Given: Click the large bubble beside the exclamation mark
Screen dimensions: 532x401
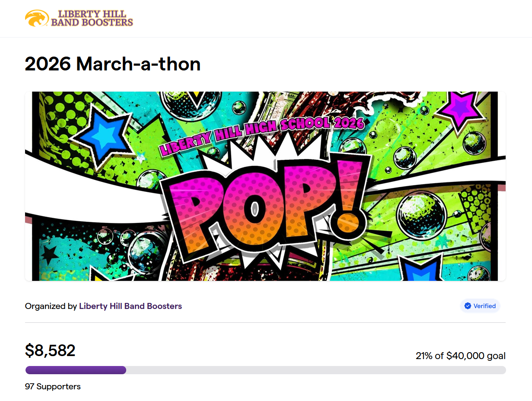Looking at the screenshot, I should (x=421, y=213).
